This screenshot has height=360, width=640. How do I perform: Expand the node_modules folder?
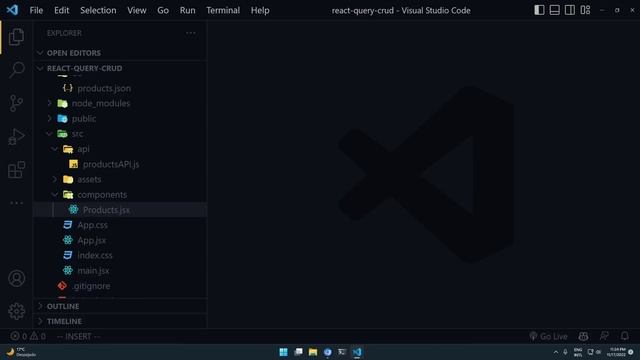click(x=120, y=103)
